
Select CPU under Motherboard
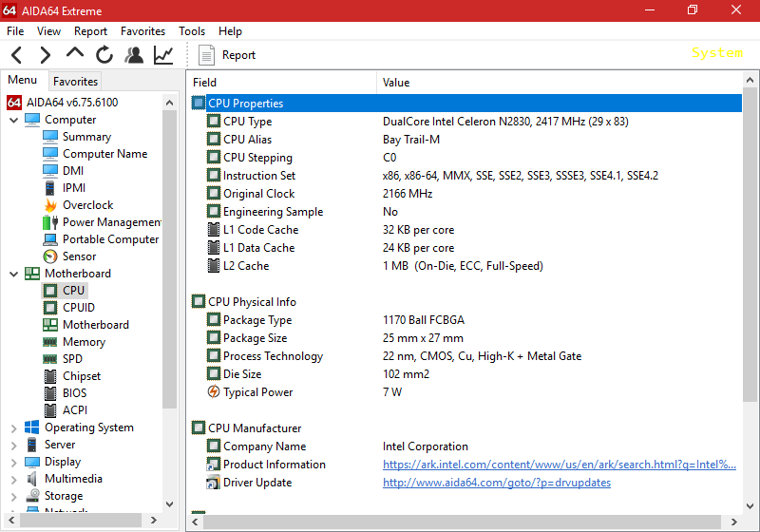(x=74, y=291)
